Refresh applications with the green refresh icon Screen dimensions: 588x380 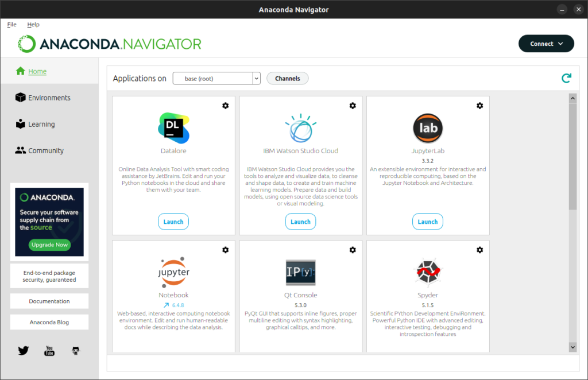click(566, 78)
